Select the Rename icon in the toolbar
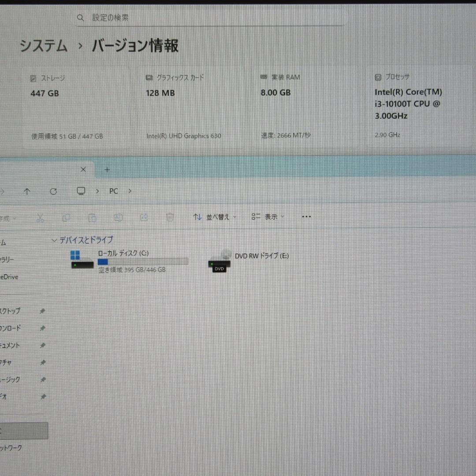 pos(118,217)
